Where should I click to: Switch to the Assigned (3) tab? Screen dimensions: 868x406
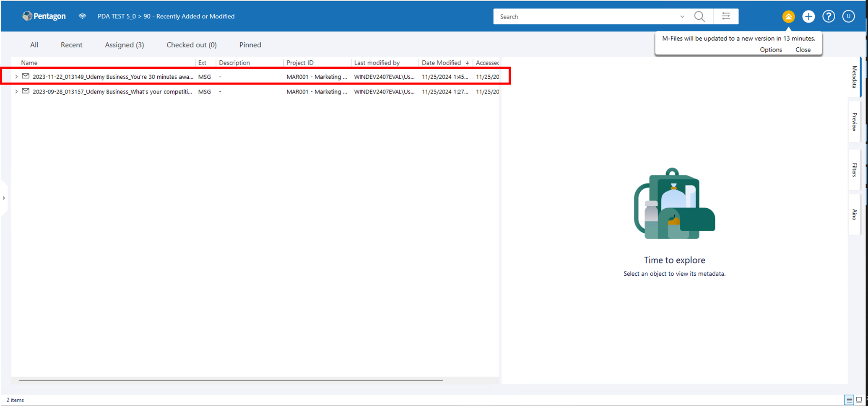pyautogui.click(x=124, y=45)
